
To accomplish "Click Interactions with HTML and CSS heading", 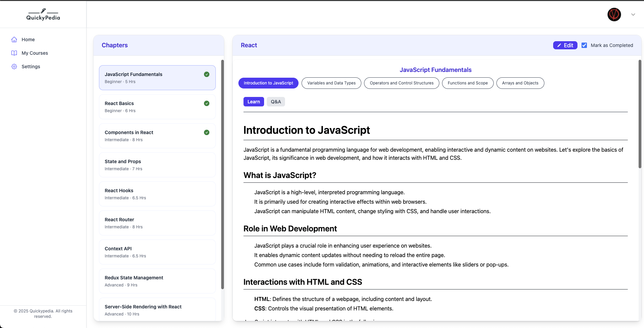I will pyautogui.click(x=303, y=282).
